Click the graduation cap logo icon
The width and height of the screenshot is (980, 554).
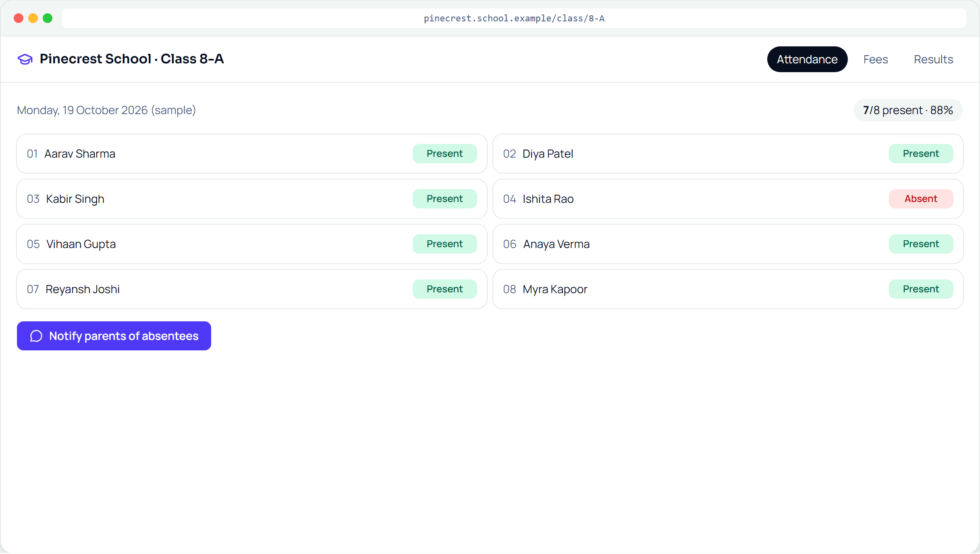click(25, 59)
